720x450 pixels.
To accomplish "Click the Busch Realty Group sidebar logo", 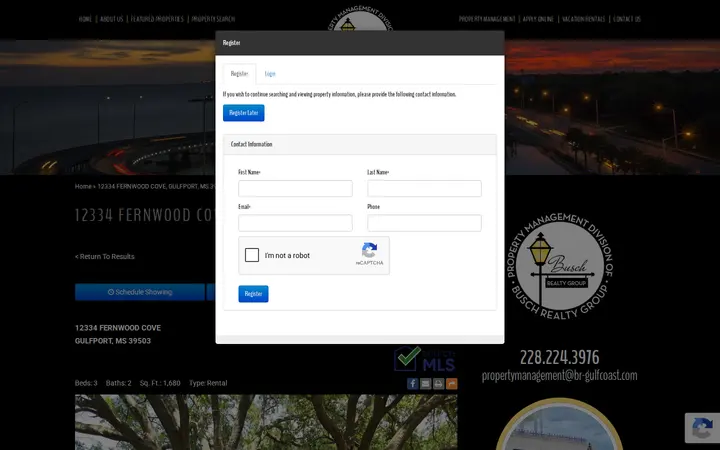I will pos(559,266).
